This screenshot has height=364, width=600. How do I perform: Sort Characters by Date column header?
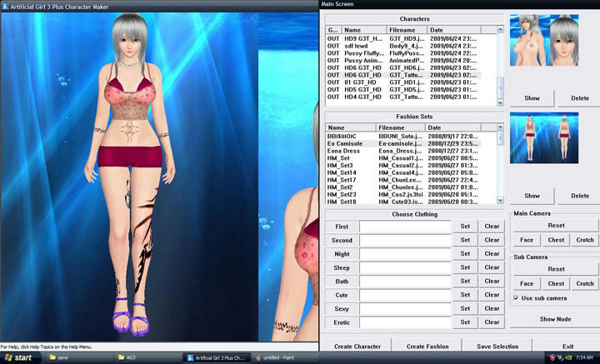pyautogui.click(x=453, y=30)
